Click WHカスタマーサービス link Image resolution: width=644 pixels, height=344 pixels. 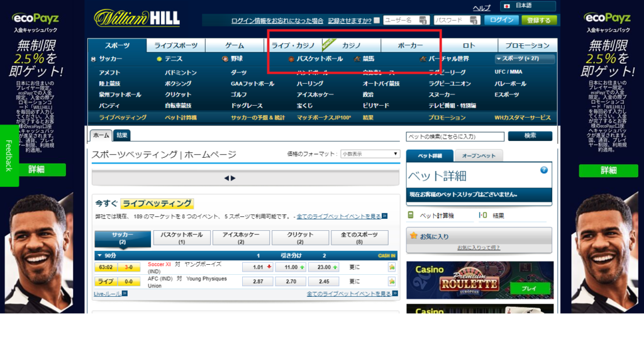tap(523, 118)
